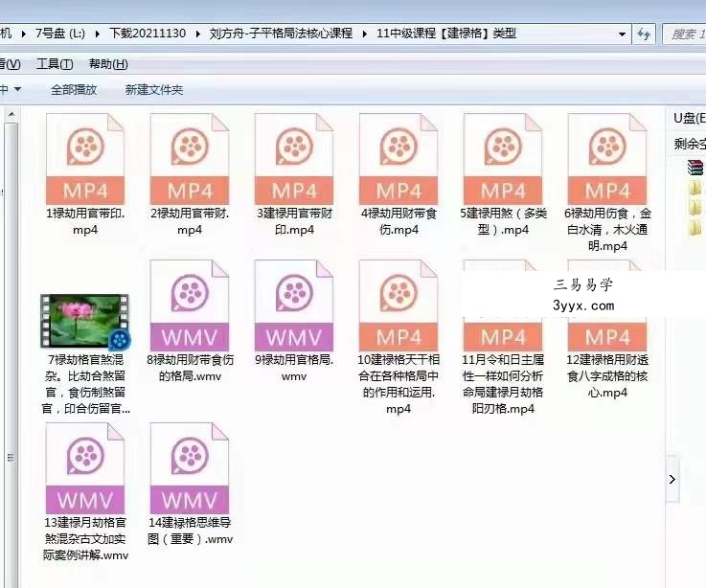Click the right-pointing chevron on side panel
The height and width of the screenshot is (588, 706).
tap(672, 479)
